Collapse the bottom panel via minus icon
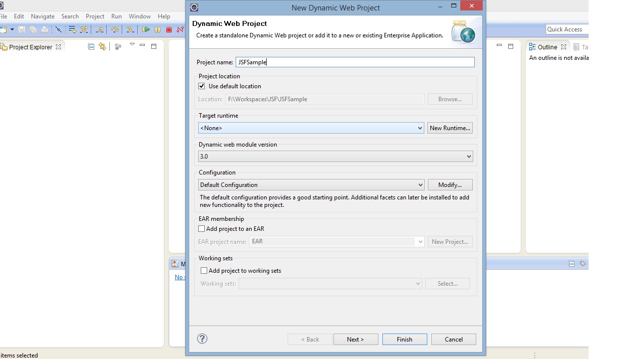The width and height of the screenshot is (644, 359). click(572, 264)
